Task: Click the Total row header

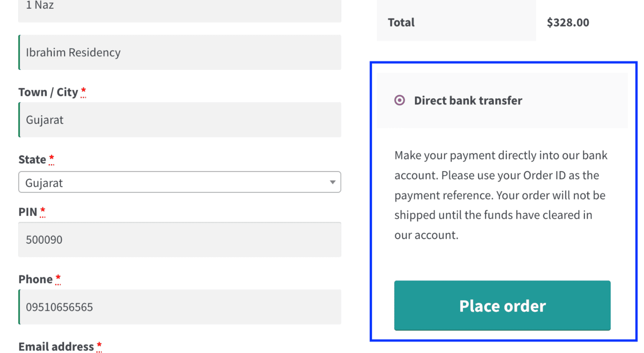Action: click(401, 22)
